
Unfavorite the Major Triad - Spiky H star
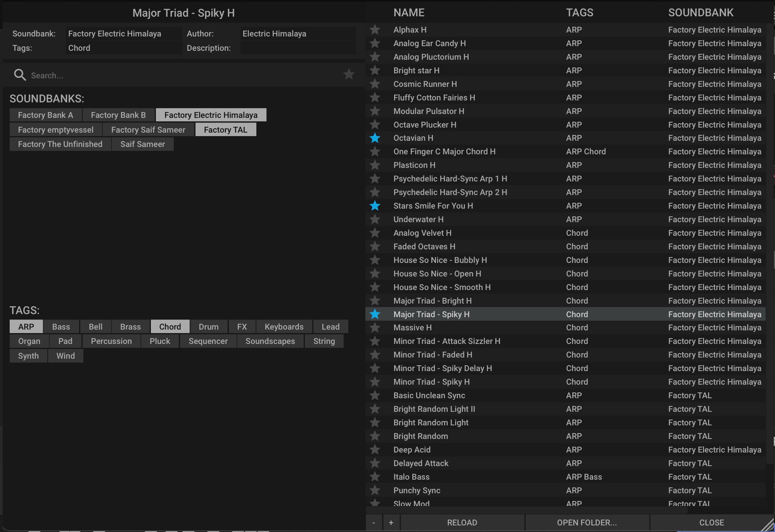(375, 314)
